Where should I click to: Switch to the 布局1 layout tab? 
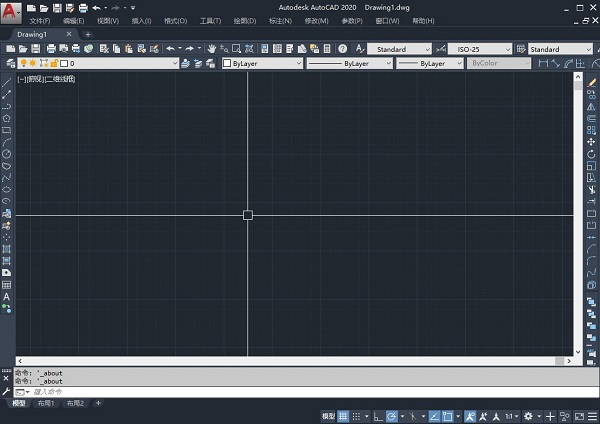(46, 403)
